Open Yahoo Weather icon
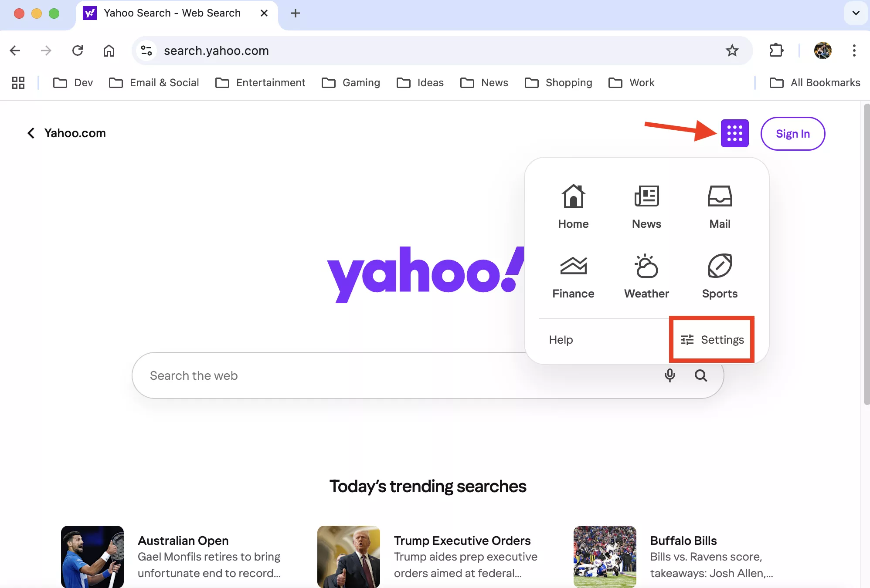 646,276
